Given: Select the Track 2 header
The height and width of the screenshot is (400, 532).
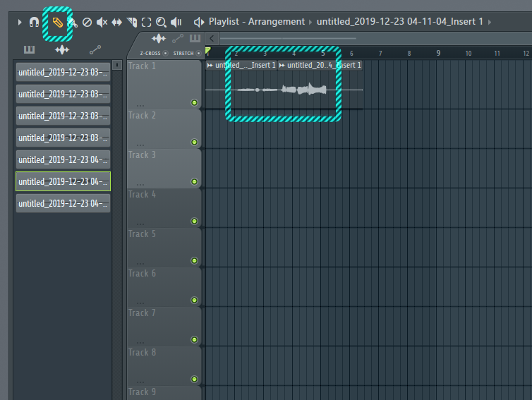Looking at the screenshot, I should pos(164,129).
